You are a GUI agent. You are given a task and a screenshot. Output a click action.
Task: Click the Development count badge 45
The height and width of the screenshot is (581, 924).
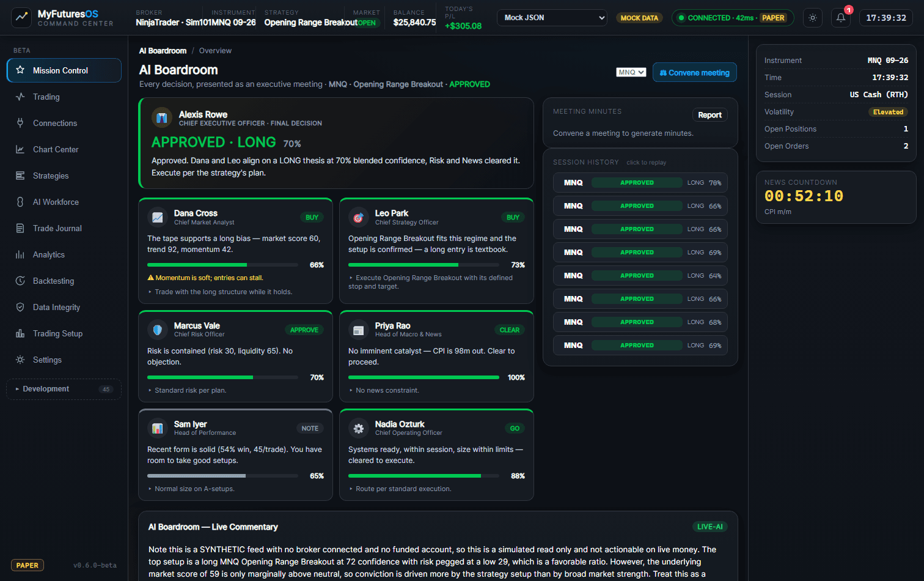(106, 389)
